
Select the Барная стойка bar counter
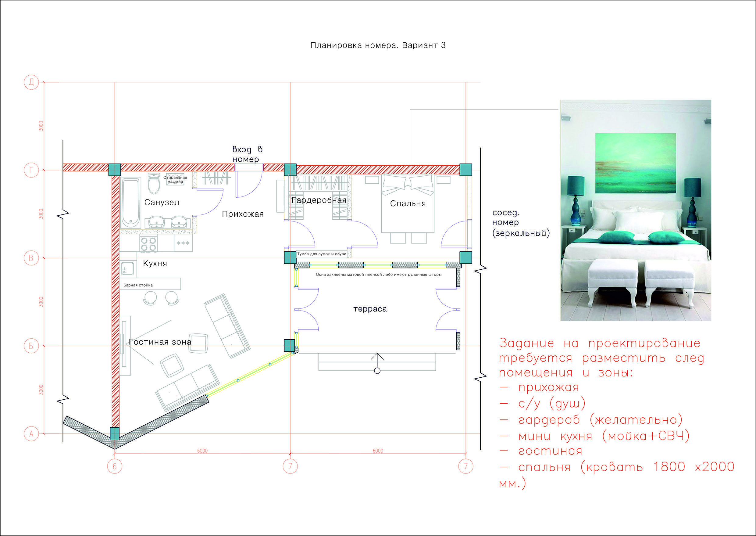[x=150, y=284]
